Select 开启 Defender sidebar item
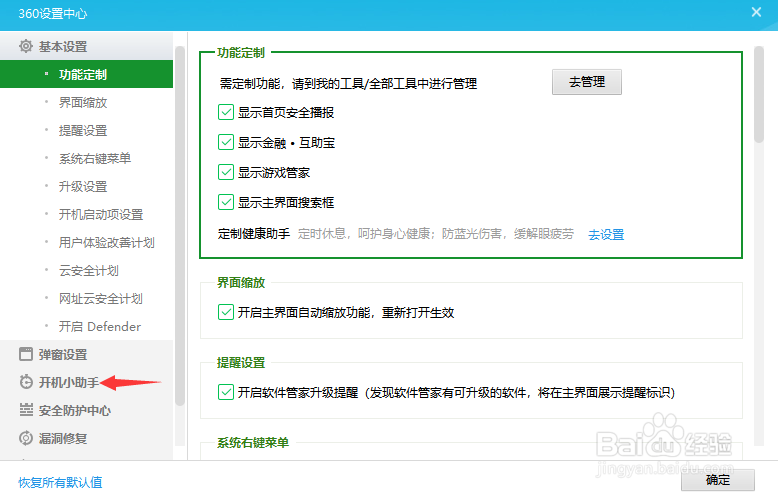 (x=86, y=326)
